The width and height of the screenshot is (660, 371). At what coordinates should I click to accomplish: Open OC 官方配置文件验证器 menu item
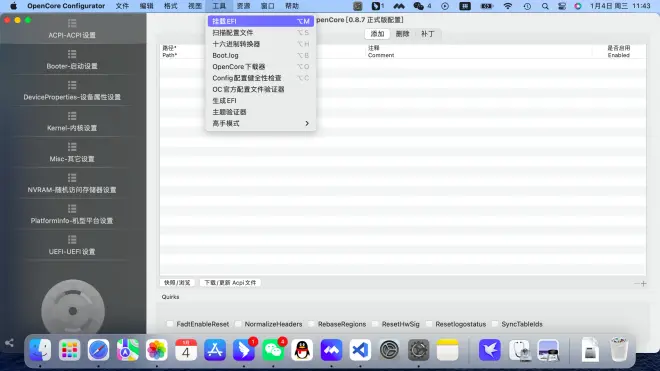tap(261, 89)
